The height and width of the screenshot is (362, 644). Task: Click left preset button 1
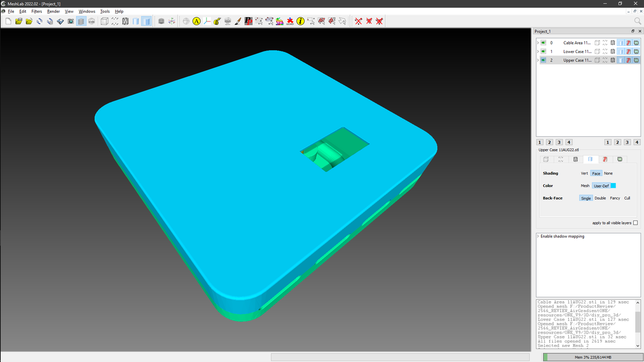[x=539, y=142]
